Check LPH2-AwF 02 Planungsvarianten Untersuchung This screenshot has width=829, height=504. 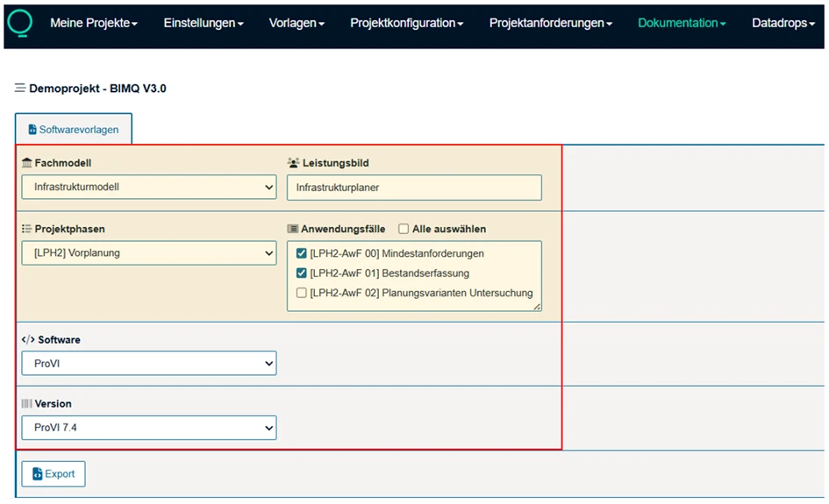302,293
